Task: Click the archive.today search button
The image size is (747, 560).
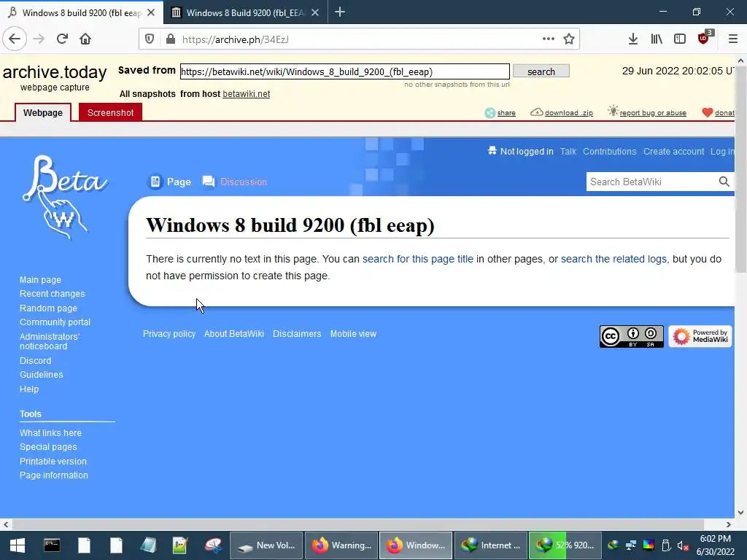Action: coord(541,71)
